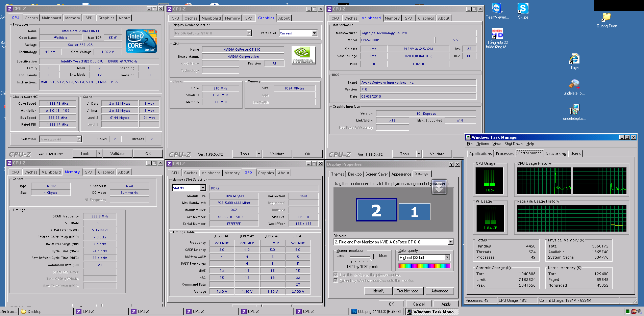Screen dimensions: 644x316
Task: Switch to the Networking tab in Task Manager
Action: point(555,154)
